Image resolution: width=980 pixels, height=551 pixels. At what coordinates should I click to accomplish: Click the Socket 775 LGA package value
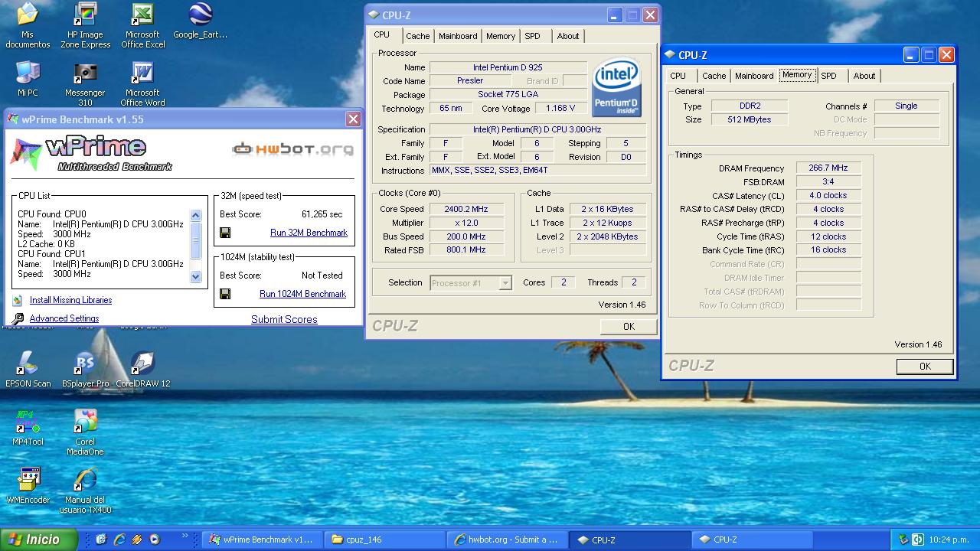(508, 95)
